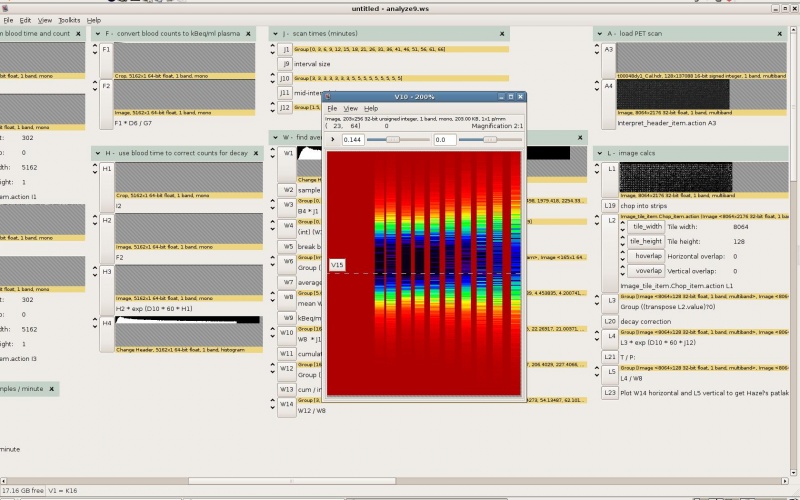Click the hoverlap row button
The height and width of the screenshot is (500, 800).
tap(648, 256)
